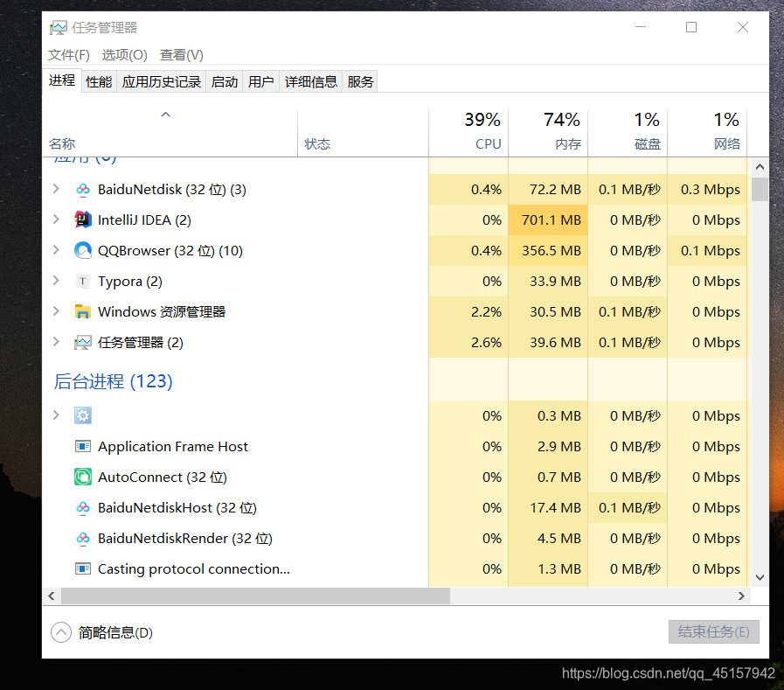Screen dimensions: 784x690
Task: Open the 选项(O) menu
Action: tap(124, 54)
